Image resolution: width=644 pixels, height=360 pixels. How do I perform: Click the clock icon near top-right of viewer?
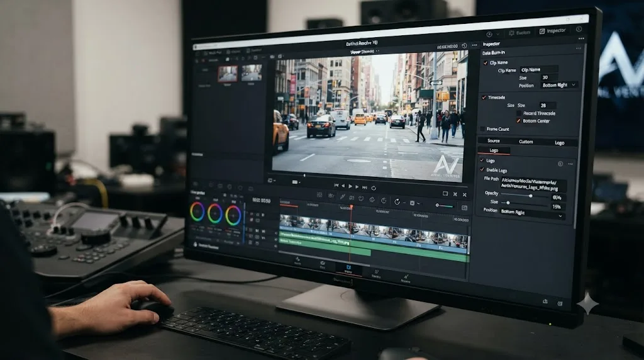pos(464,46)
